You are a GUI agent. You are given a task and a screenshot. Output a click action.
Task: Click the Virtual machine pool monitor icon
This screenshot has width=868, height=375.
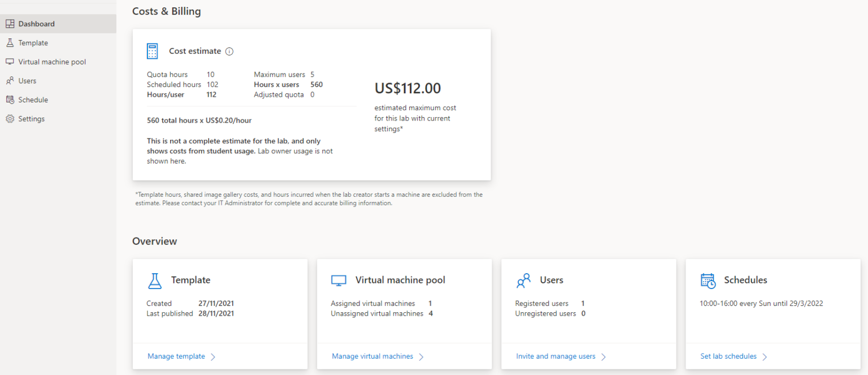pos(10,61)
